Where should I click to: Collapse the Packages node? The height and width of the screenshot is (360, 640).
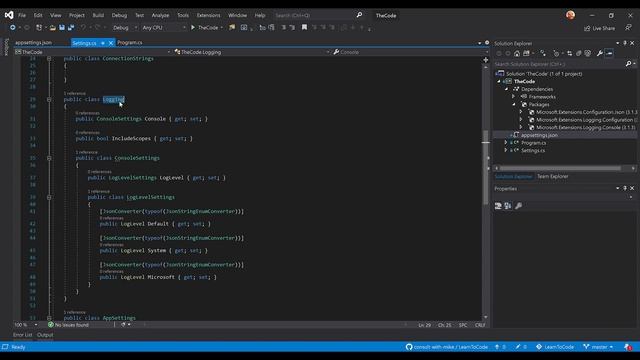513,104
